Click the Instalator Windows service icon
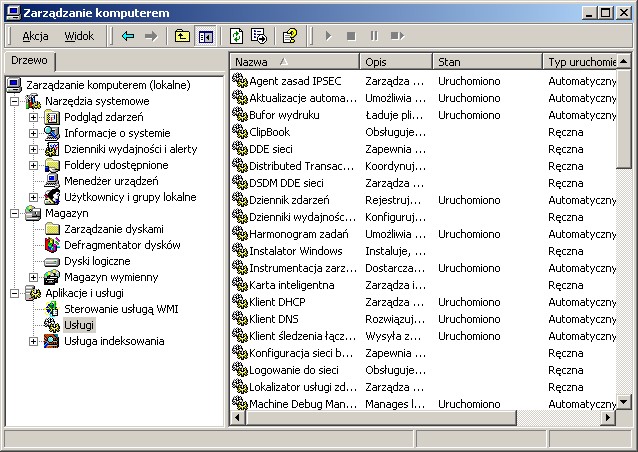This screenshot has height=452, width=638. pyautogui.click(x=240, y=251)
